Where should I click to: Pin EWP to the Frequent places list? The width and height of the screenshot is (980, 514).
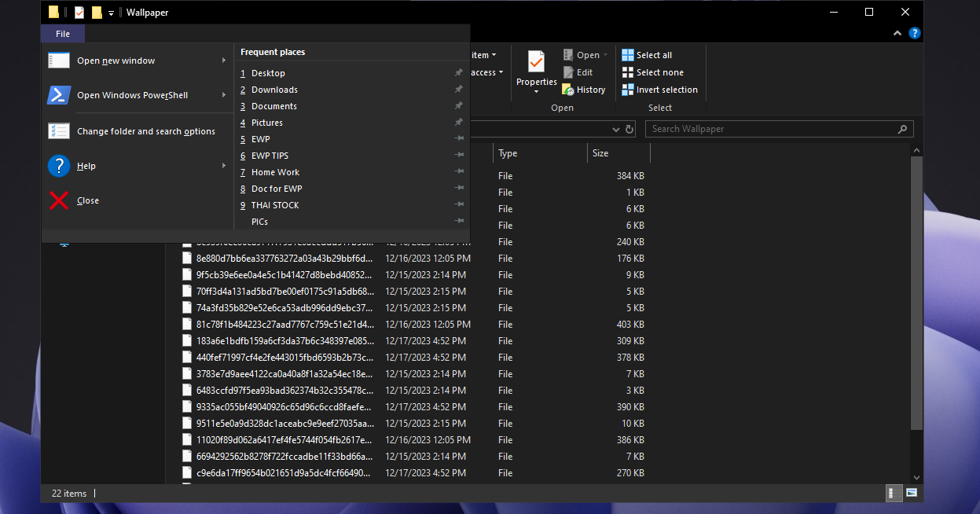[x=459, y=139]
